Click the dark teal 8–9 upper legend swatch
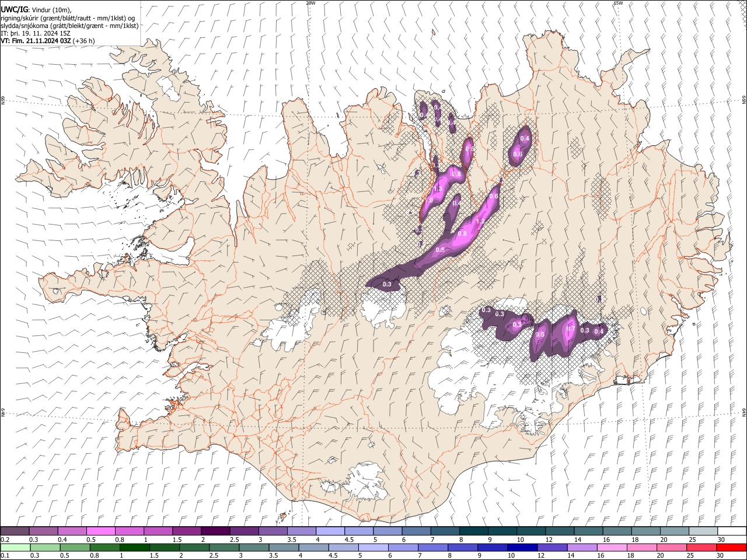 point(473,531)
